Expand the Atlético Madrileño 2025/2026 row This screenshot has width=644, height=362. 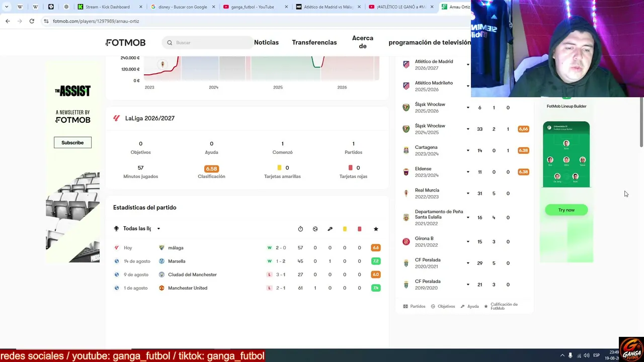pos(468,86)
